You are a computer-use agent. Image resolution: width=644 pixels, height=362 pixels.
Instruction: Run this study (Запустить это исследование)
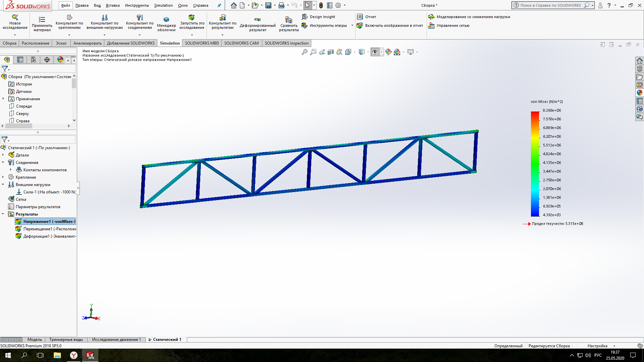click(x=192, y=22)
